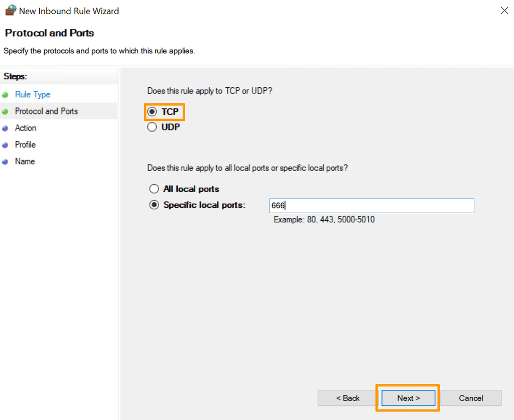Open the Name step in sidebar

pyautogui.click(x=25, y=161)
